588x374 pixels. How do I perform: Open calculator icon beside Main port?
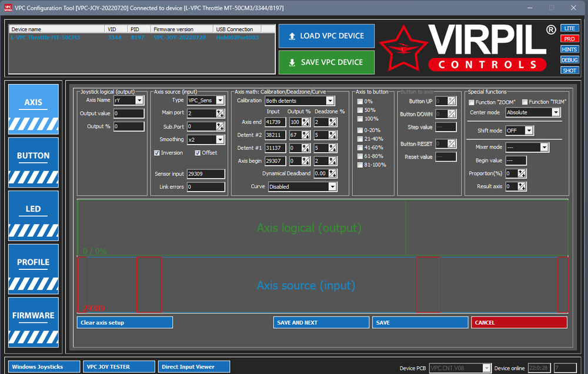pos(220,113)
